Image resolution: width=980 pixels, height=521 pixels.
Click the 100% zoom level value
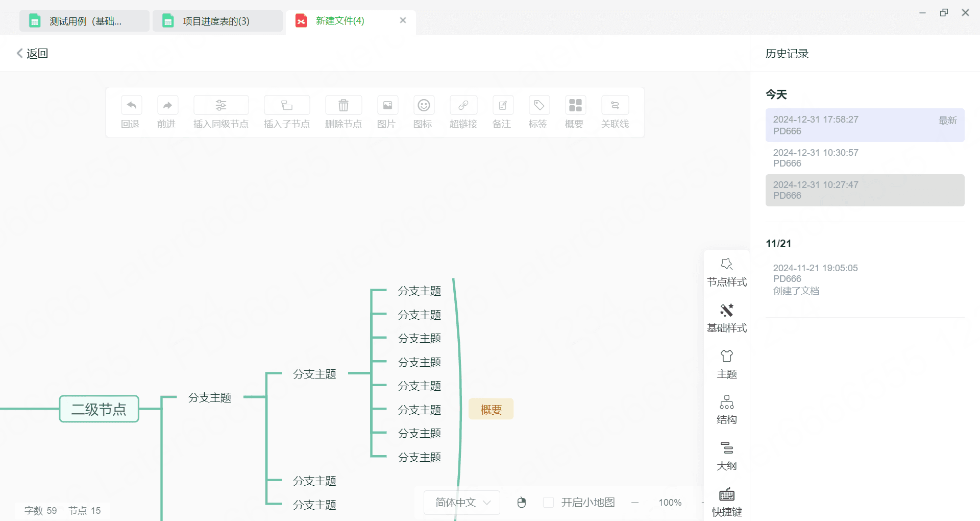pos(670,503)
